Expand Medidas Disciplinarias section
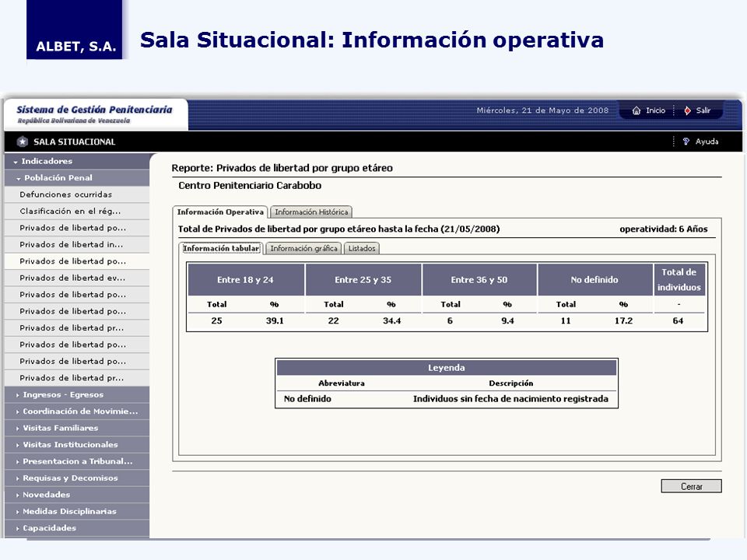Viewport: 747px width, 560px height. pyautogui.click(x=77, y=512)
